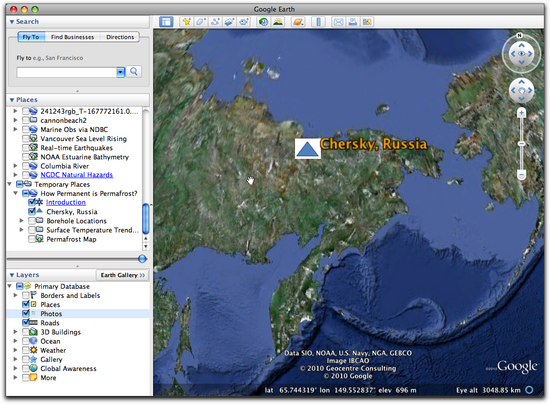
Task: Open the planet switcher Saturn icon
Action: pos(298,22)
